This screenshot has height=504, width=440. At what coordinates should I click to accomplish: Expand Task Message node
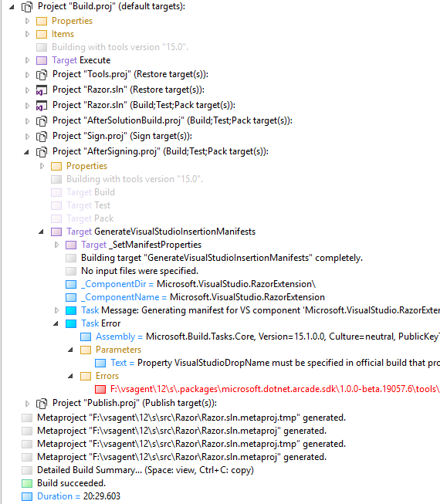pyautogui.click(x=56, y=310)
